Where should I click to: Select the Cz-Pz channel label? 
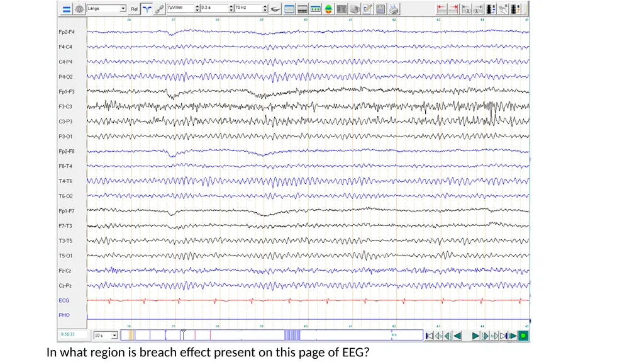tap(65, 285)
